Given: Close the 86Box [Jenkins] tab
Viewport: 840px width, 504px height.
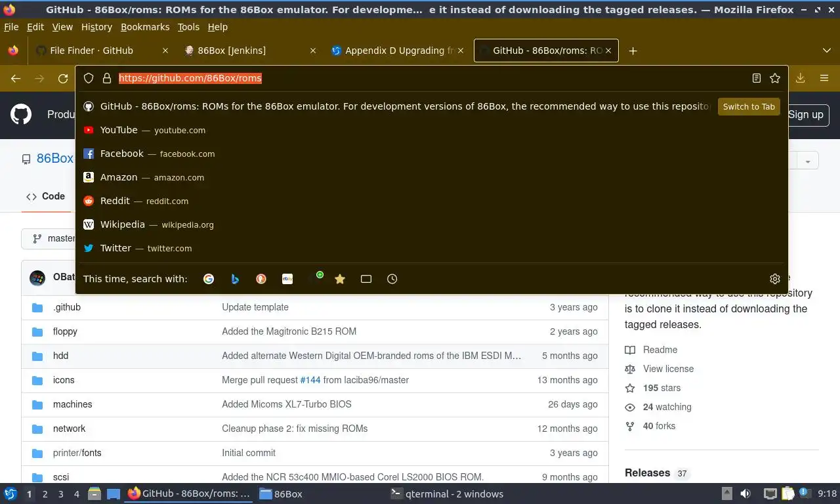Looking at the screenshot, I should [x=313, y=51].
